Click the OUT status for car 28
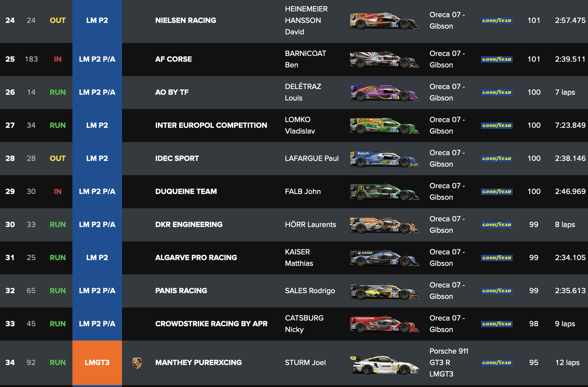The height and width of the screenshot is (387, 588). click(x=58, y=158)
